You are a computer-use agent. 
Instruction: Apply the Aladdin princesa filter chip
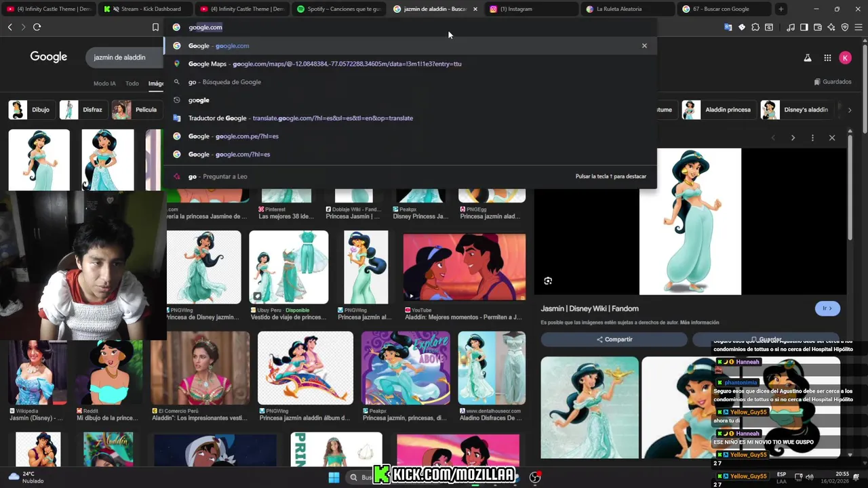tap(719, 110)
